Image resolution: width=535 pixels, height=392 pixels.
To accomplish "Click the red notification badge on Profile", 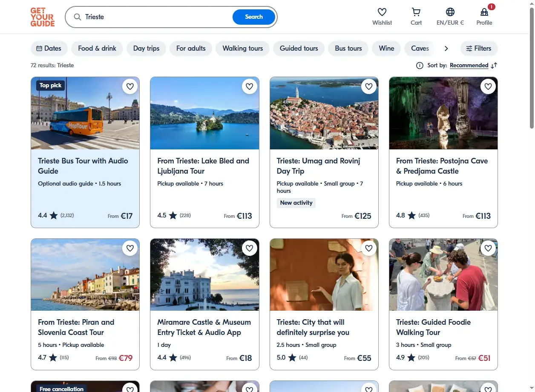I will (x=491, y=7).
